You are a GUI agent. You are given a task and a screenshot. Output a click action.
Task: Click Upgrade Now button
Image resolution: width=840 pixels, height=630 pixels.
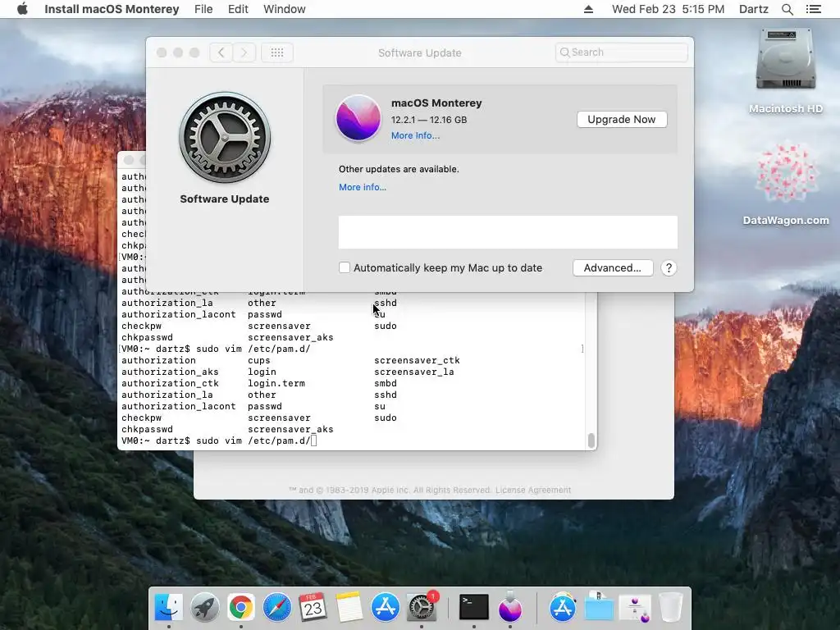(x=622, y=120)
